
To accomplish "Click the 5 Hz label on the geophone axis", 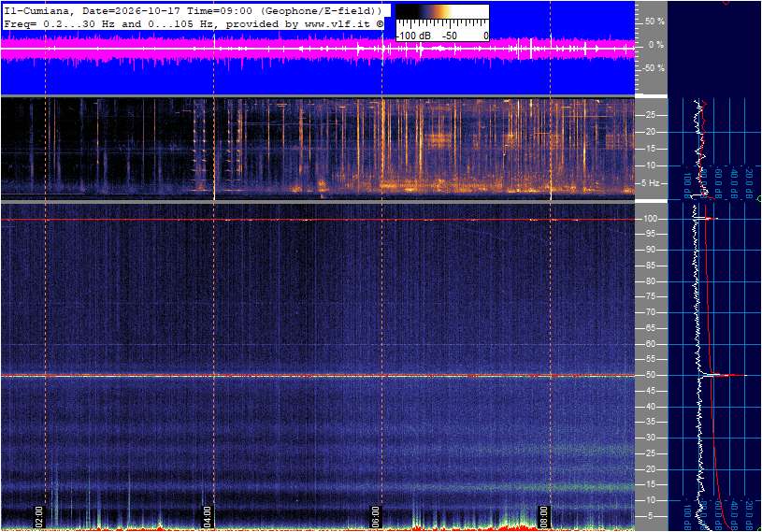I will point(650,182).
